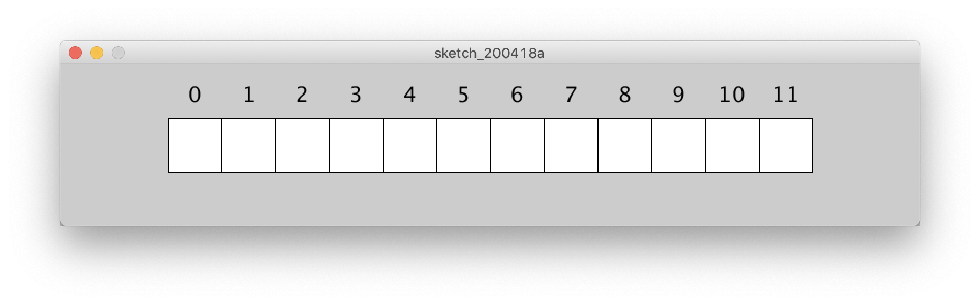Select the square under index 9
The image size is (980, 305).
(679, 146)
